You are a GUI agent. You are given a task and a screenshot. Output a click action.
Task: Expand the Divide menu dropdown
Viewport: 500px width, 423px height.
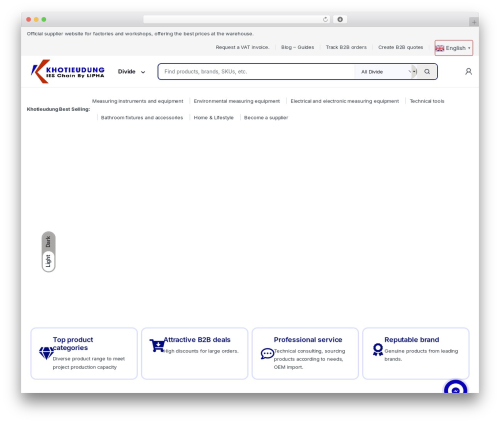coord(131,72)
